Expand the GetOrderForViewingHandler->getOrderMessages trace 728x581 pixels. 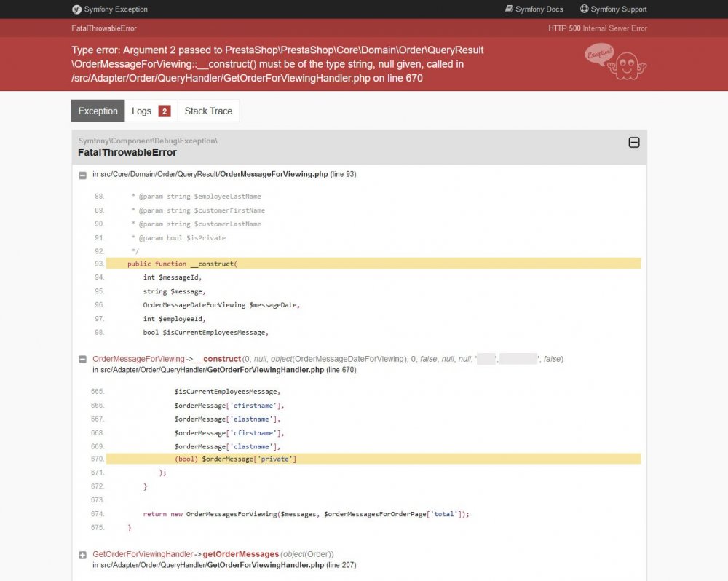(x=83, y=555)
